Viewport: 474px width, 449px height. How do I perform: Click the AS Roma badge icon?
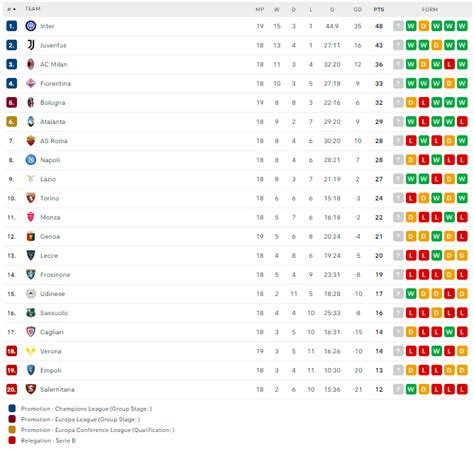pos(31,141)
